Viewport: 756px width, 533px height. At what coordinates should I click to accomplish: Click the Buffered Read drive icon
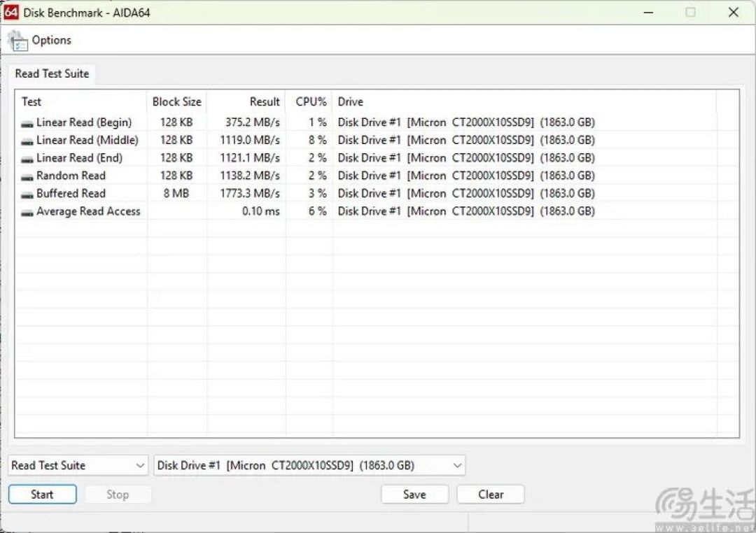click(x=27, y=194)
